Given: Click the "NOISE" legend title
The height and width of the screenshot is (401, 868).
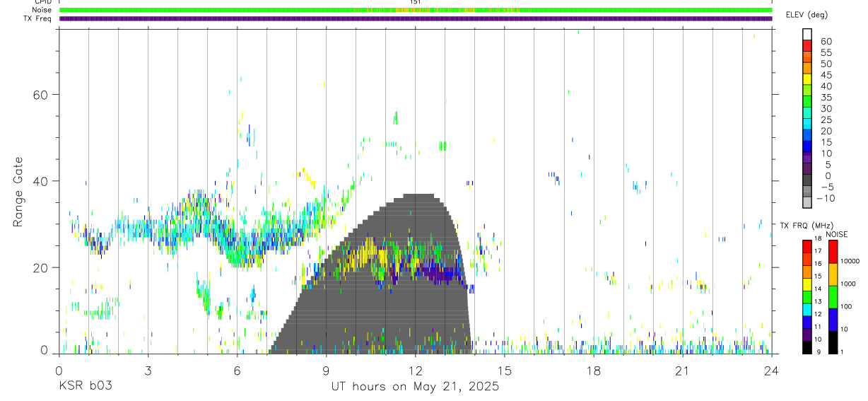Looking at the screenshot, I should tap(837, 234).
